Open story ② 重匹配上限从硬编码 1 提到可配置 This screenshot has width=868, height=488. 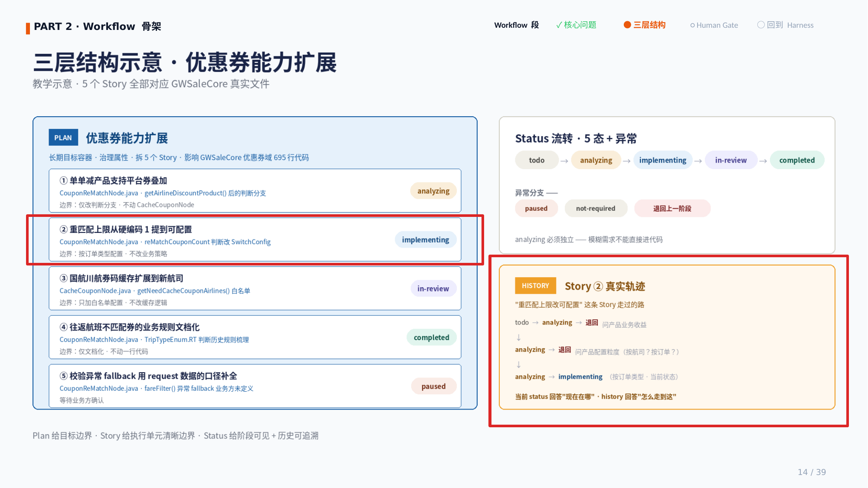tap(255, 239)
